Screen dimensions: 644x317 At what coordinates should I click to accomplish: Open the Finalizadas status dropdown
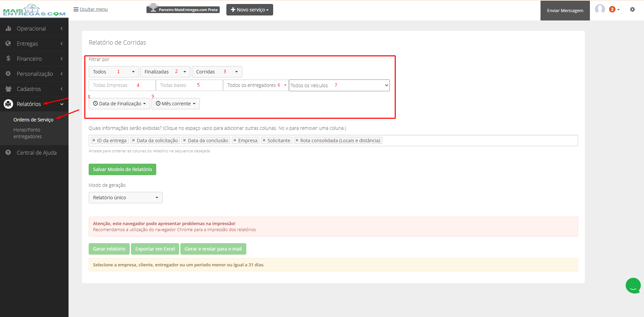(165, 72)
